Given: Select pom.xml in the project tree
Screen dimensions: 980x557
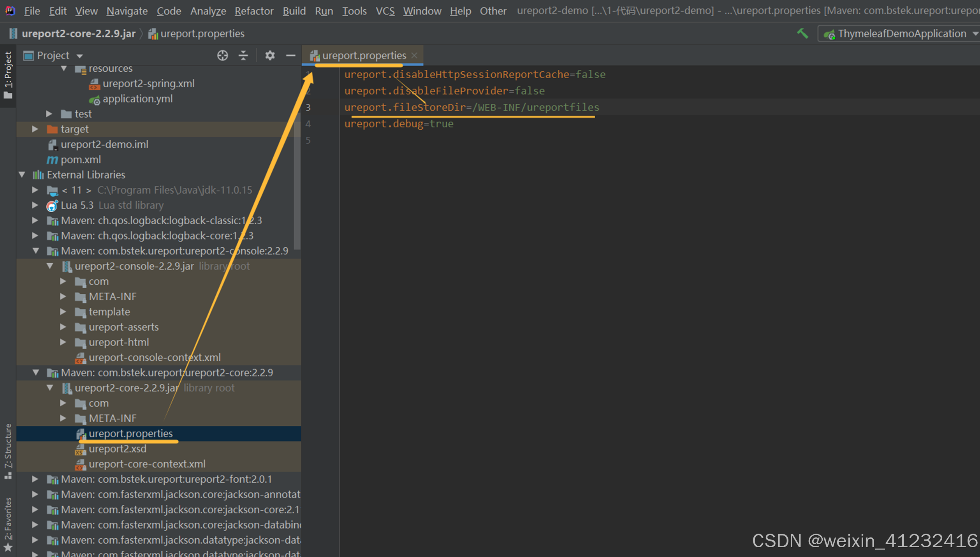Looking at the screenshot, I should (x=81, y=159).
